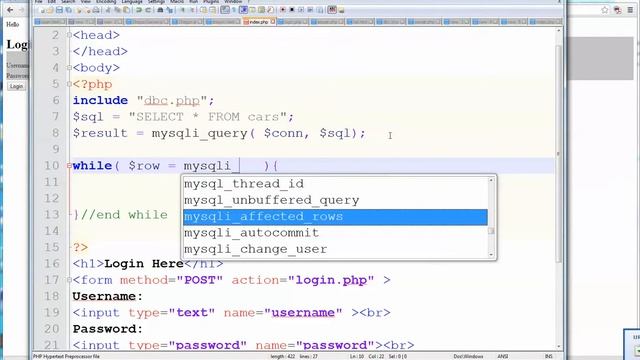The height and width of the screenshot is (360, 640).
Task: Click Login Here heading text on line 16
Action: point(144,264)
